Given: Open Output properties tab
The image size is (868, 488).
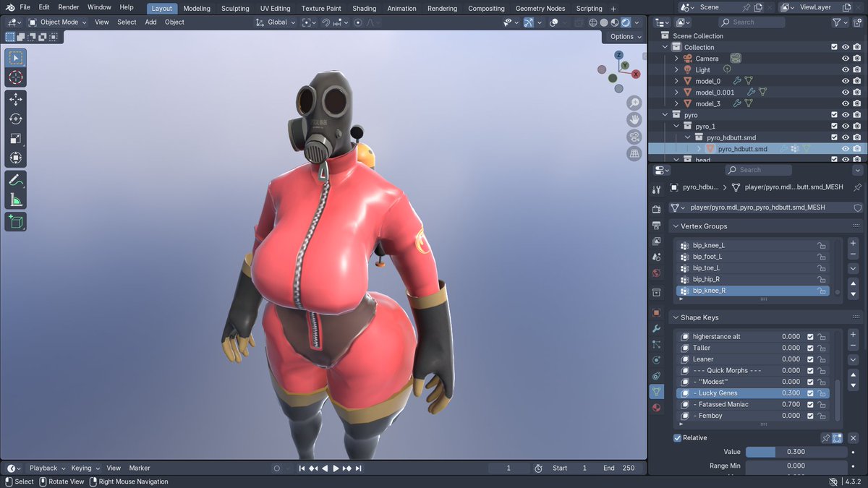Looking at the screenshot, I should (656, 225).
